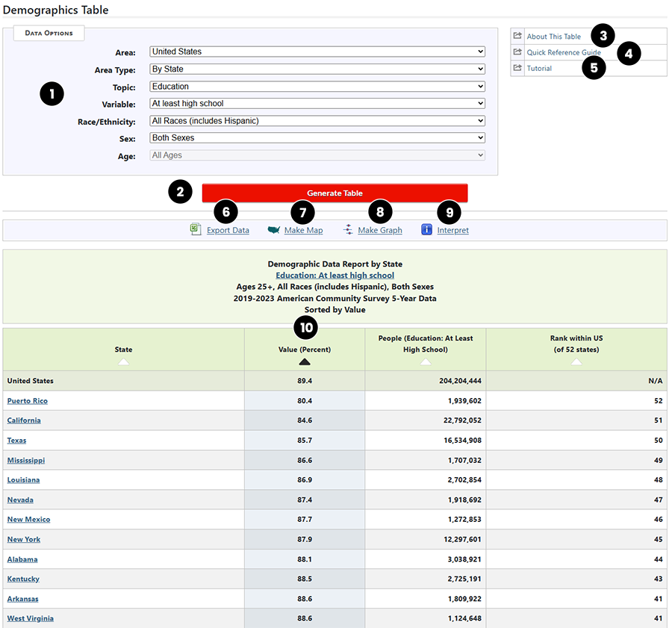Open the Race/Ethnicity dropdown
The height and width of the screenshot is (628, 672).
click(x=317, y=120)
